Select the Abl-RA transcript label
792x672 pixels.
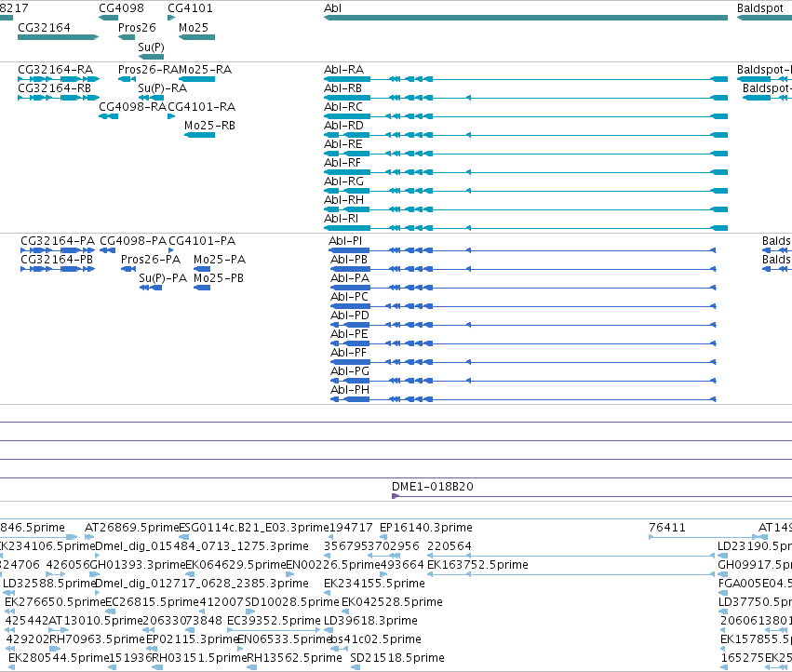[344, 70]
